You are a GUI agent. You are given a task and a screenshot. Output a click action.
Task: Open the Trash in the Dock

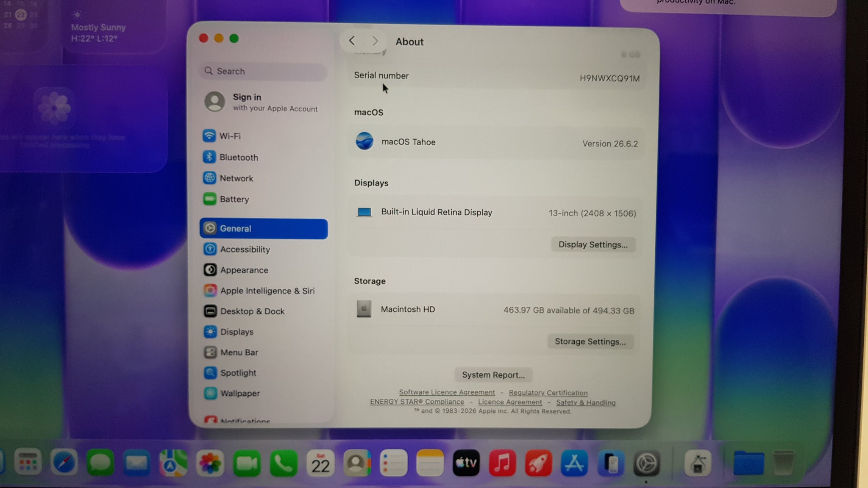[783, 463]
